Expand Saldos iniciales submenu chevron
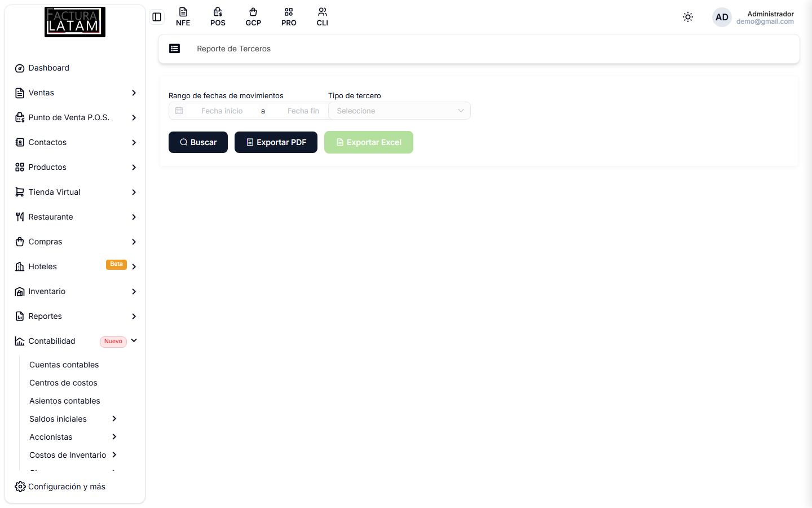This screenshot has width=812, height=508. click(x=114, y=419)
